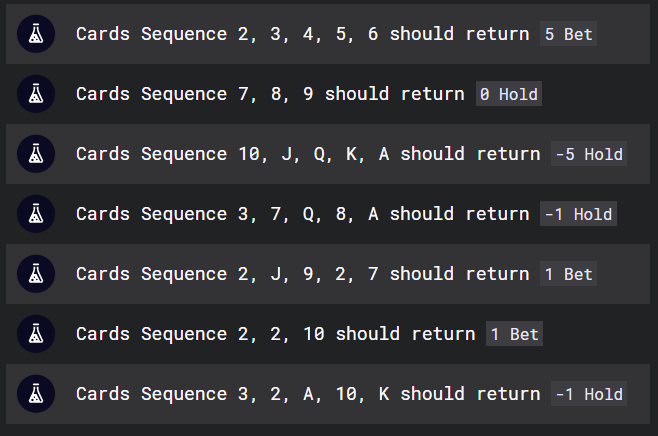The height and width of the screenshot is (436, 658).
Task: Select the "-5 Hold" code badge
Action: (589, 154)
